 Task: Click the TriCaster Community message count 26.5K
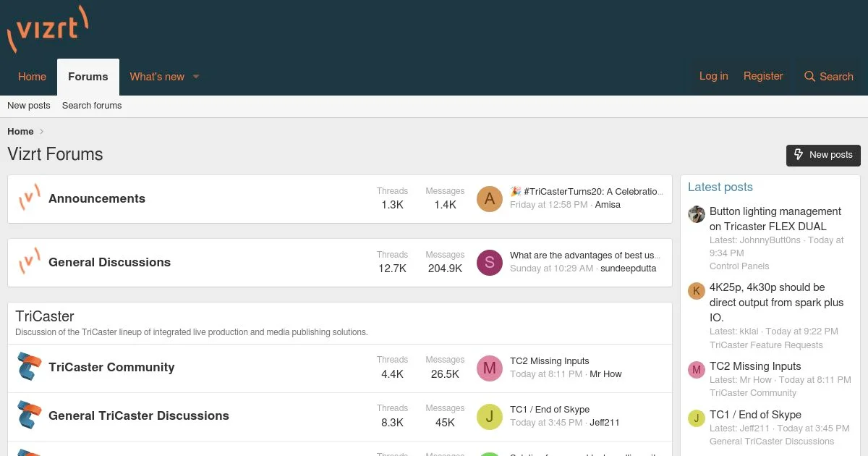445,374
